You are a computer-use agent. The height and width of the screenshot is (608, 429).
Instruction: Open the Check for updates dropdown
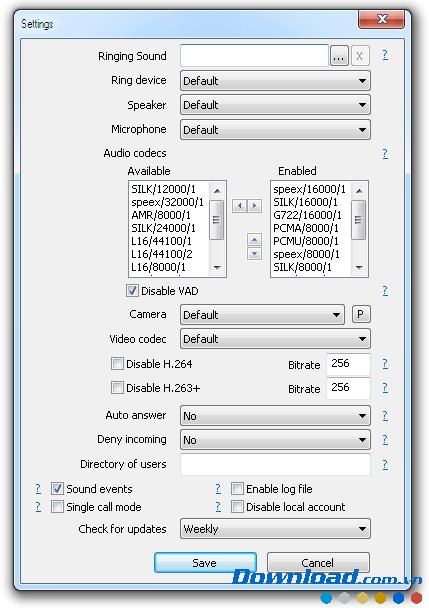pyautogui.click(x=275, y=529)
